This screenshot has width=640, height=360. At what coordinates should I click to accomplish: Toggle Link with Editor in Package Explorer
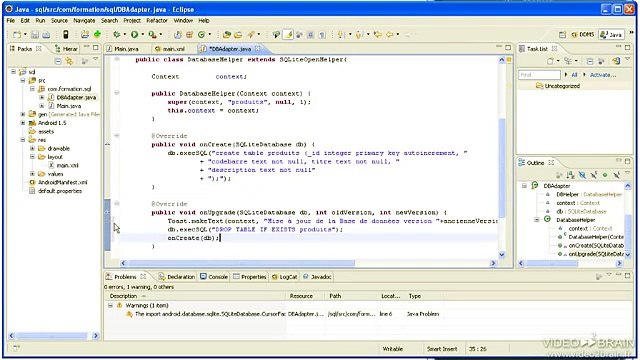(x=69, y=61)
